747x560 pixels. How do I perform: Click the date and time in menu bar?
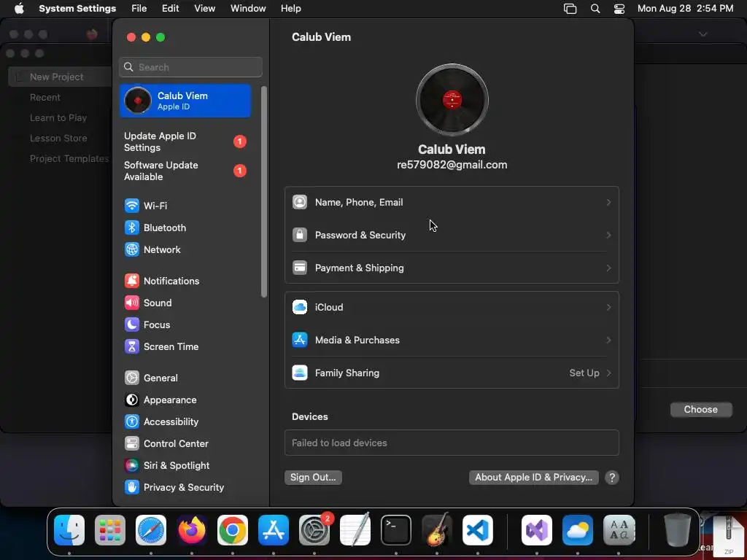685,9
